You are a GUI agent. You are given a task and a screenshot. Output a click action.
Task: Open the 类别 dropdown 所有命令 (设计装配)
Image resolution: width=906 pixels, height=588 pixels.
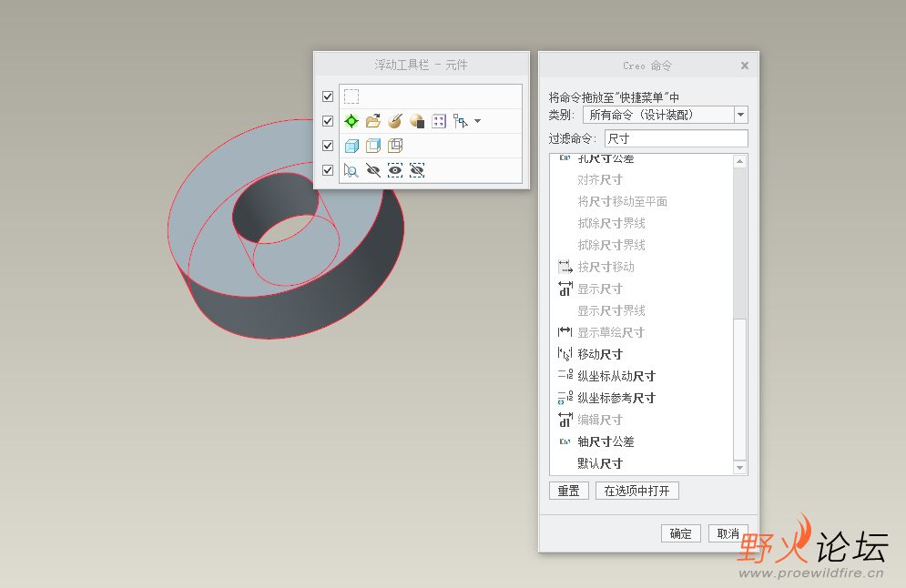pyautogui.click(x=666, y=115)
